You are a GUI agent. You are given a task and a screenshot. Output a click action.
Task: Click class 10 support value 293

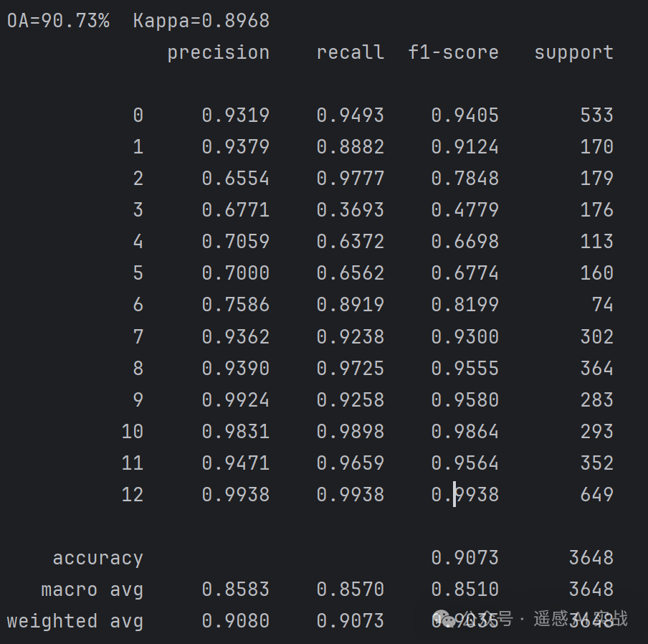pyautogui.click(x=597, y=432)
